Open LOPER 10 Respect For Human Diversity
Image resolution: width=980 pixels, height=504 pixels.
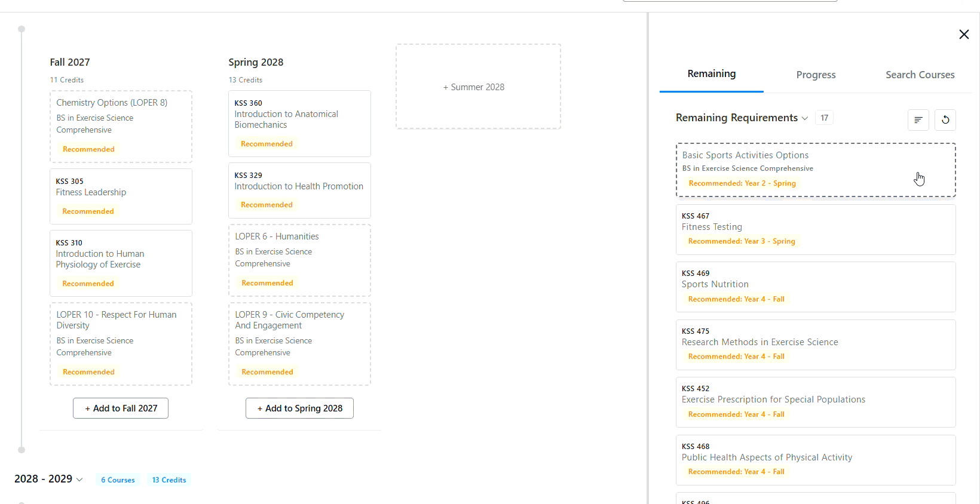tap(121, 344)
